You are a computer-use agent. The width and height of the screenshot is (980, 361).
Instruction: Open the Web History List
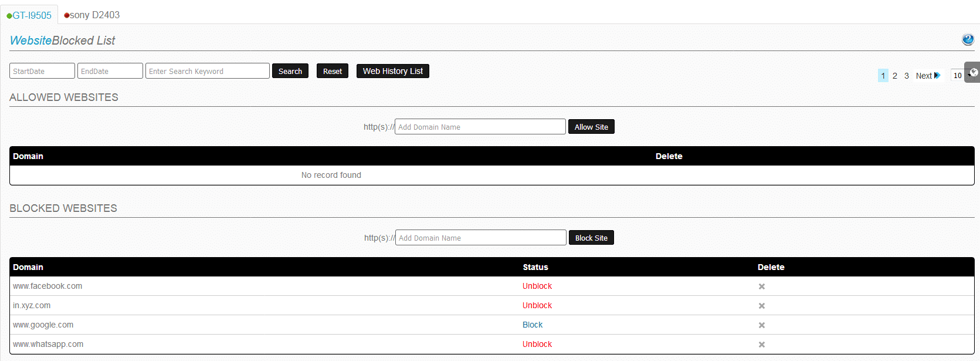[393, 71]
